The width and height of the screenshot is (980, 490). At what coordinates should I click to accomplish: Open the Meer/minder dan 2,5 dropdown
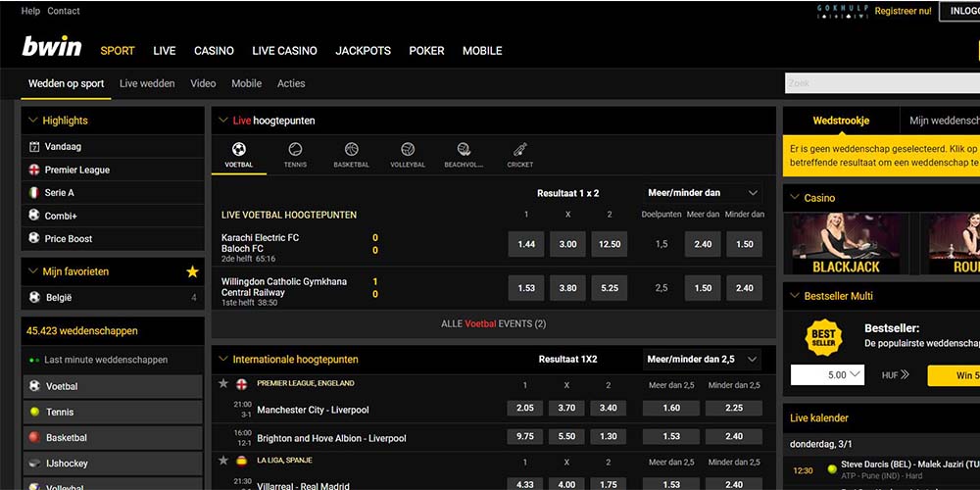click(x=702, y=360)
